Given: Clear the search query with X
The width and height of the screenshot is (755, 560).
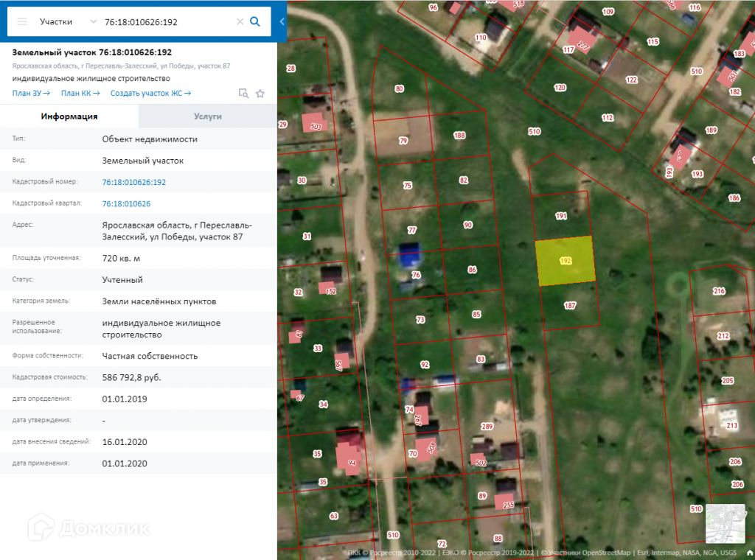Looking at the screenshot, I should (x=240, y=21).
